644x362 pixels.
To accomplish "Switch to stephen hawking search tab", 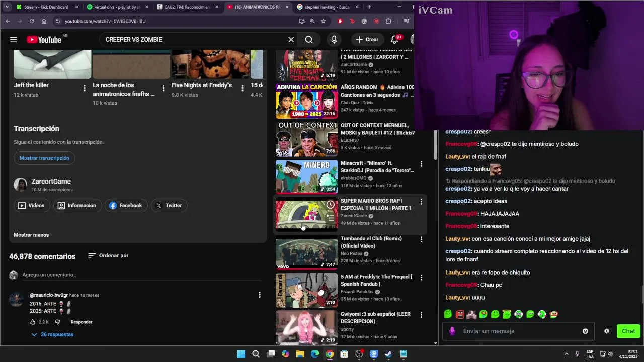I will (327, 7).
